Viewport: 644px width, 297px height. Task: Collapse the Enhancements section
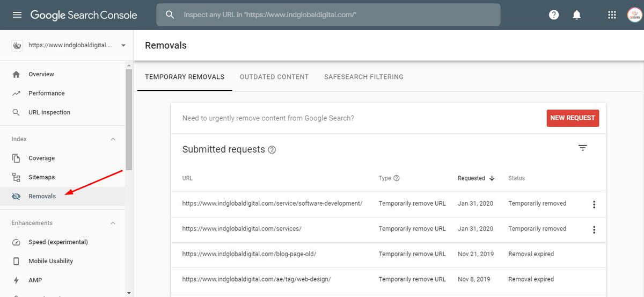[x=113, y=223]
